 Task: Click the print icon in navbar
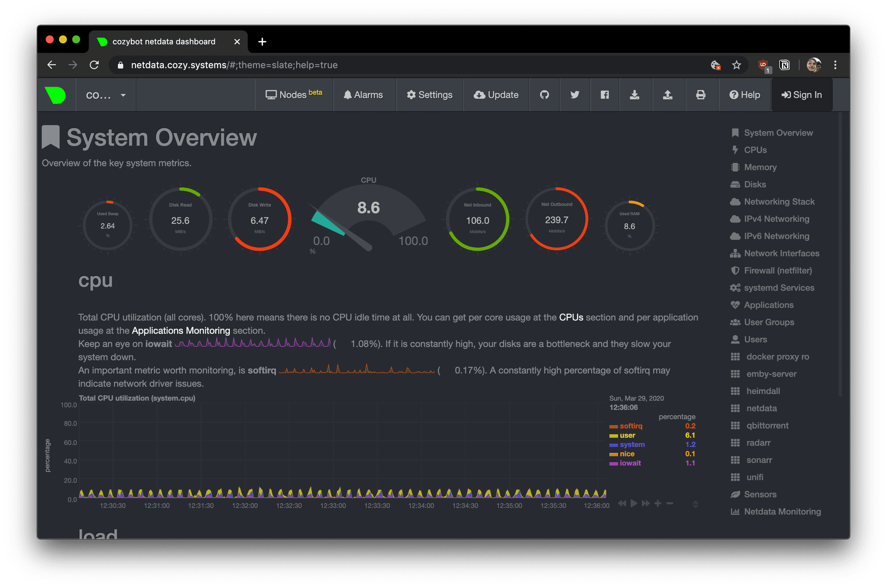tap(701, 94)
